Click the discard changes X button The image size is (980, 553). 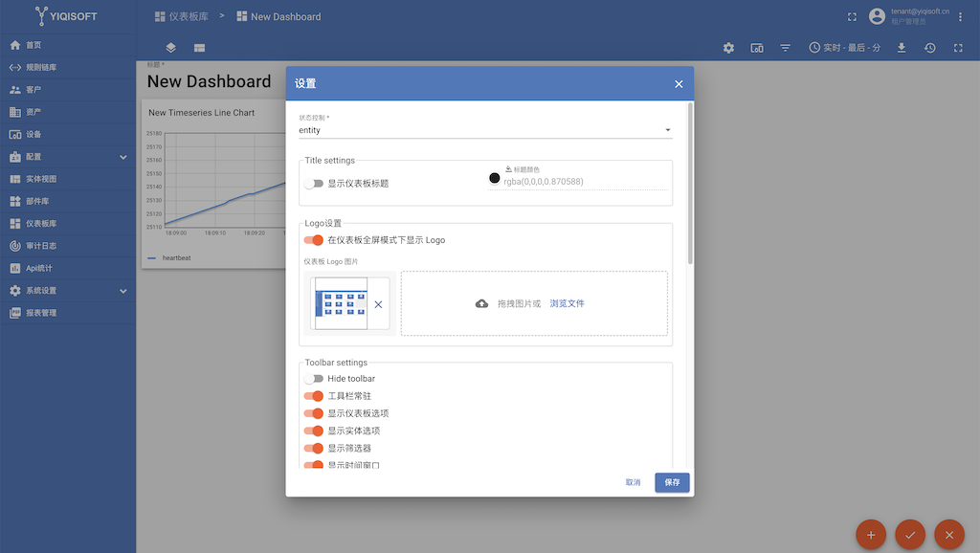coord(949,535)
